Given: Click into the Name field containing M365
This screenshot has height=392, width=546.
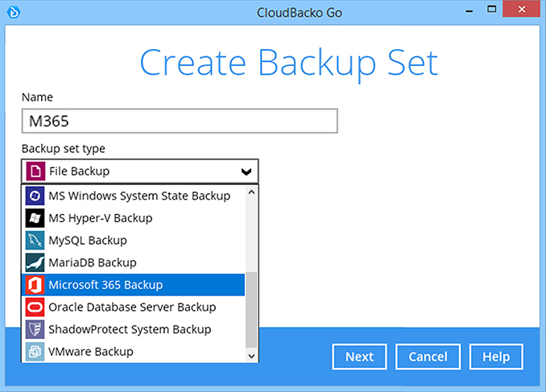Looking at the screenshot, I should [x=180, y=122].
